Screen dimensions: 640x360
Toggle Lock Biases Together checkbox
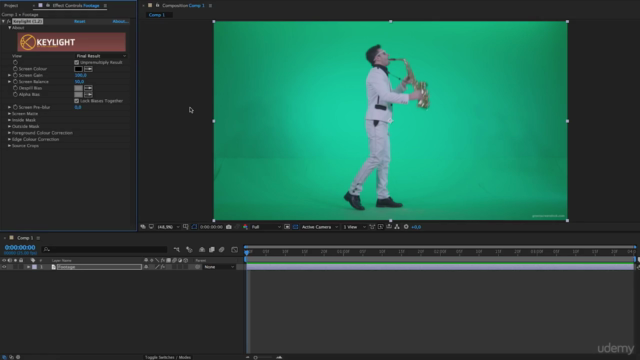(76, 101)
